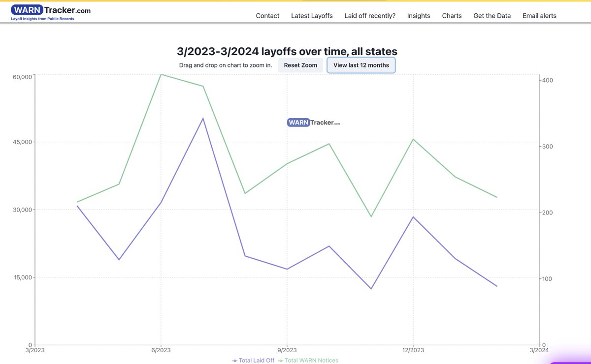Open Email alerts signup
Screen dimensions: 591x364
coord(539,16)
